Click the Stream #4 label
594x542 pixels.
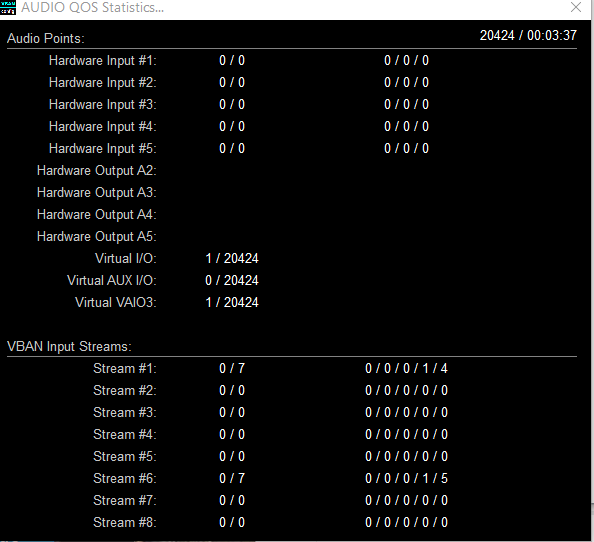[x=125, y=434]
